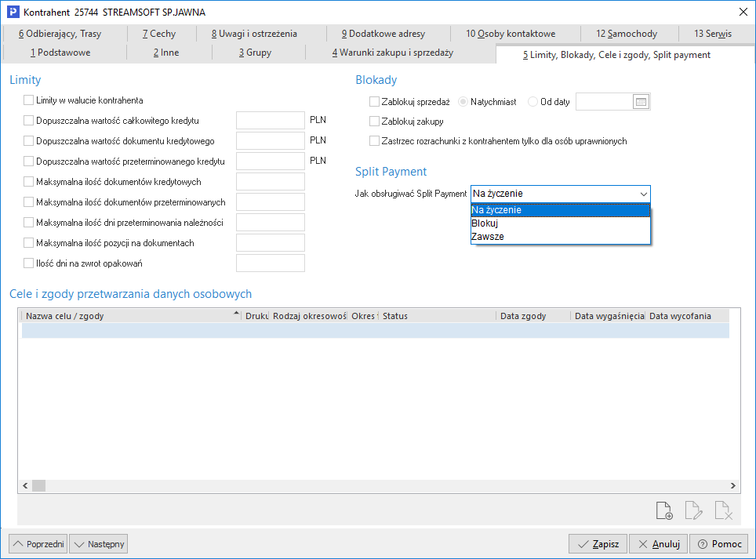Click the add new consent document icon

pos(664,510)
